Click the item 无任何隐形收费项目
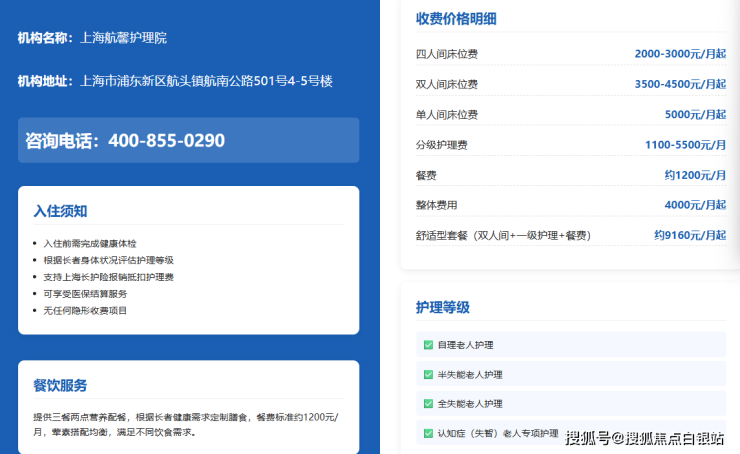Image resolution: width=740 pixels, height=454 pixels. point(85,311)
